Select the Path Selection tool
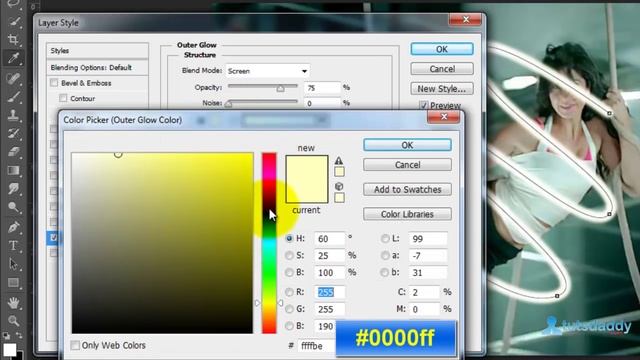The height and width of the screenshot is (360, 640). [13, 264]
